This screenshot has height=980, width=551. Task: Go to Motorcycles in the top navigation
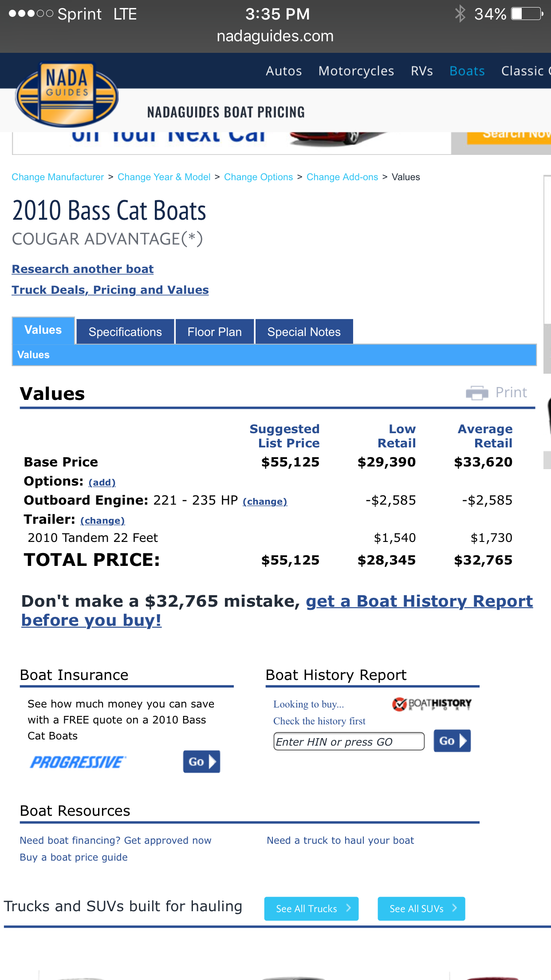356,71
